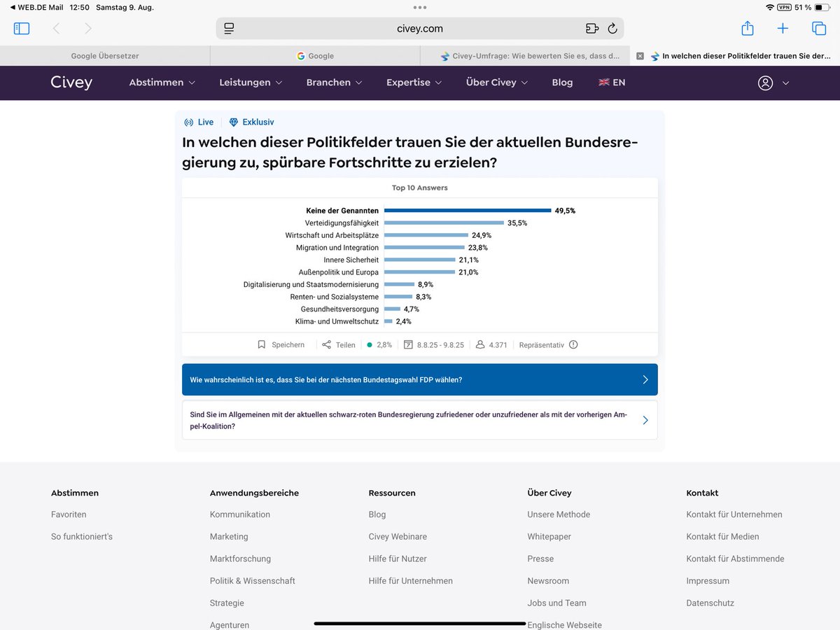The width and height of the screenshot is (840, 630).
Task: Open footer link Newsroom
Action: point(548,581)
